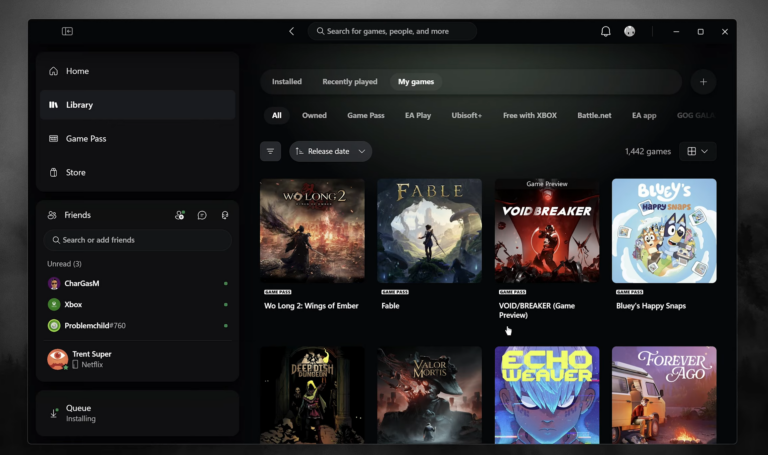Viewport: 768px width, 455px height.
Task: Click the party headset icon
Action: (224, 215)
